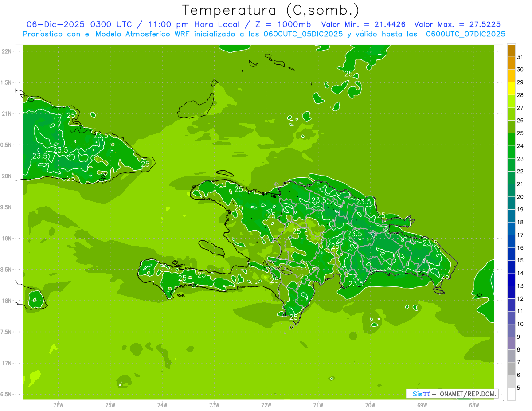Image resolution: width=532 pixels, height=411 pixels.
Task: Click the color scale label 26
Action: point(520,121)
